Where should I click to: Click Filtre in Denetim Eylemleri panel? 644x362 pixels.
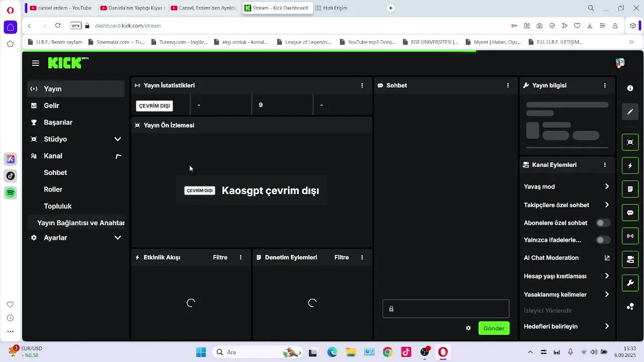(341, 257)
